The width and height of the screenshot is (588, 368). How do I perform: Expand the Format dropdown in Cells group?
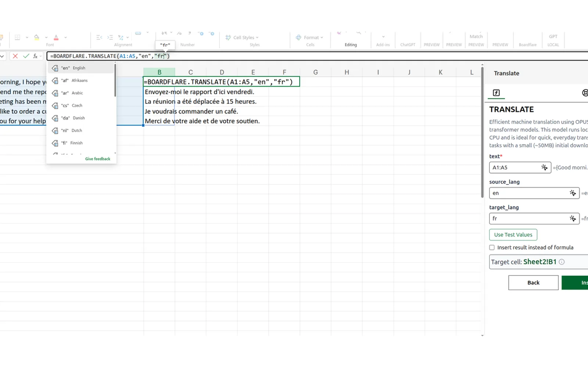click(x=322, y=38)
